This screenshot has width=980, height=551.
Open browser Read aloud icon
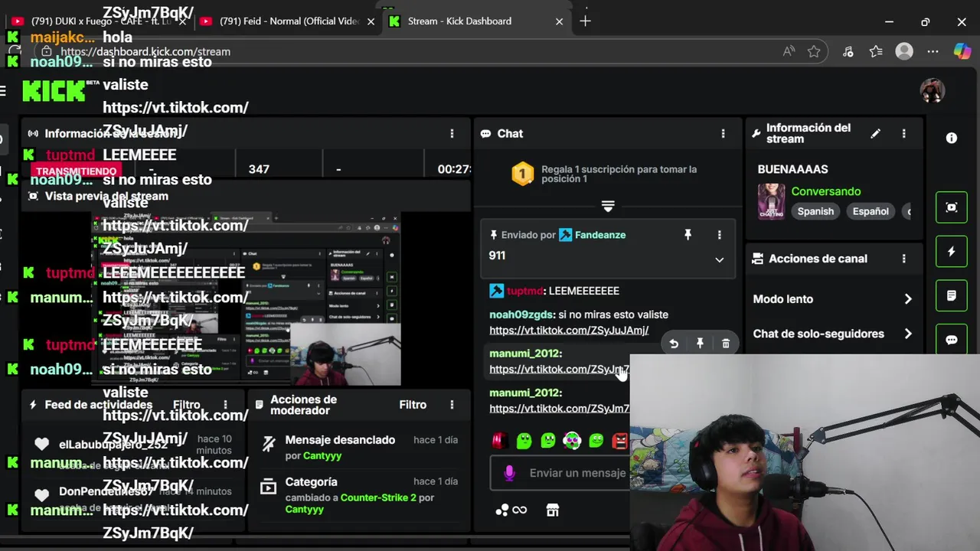pyautogui.click(x=789, y=51)
